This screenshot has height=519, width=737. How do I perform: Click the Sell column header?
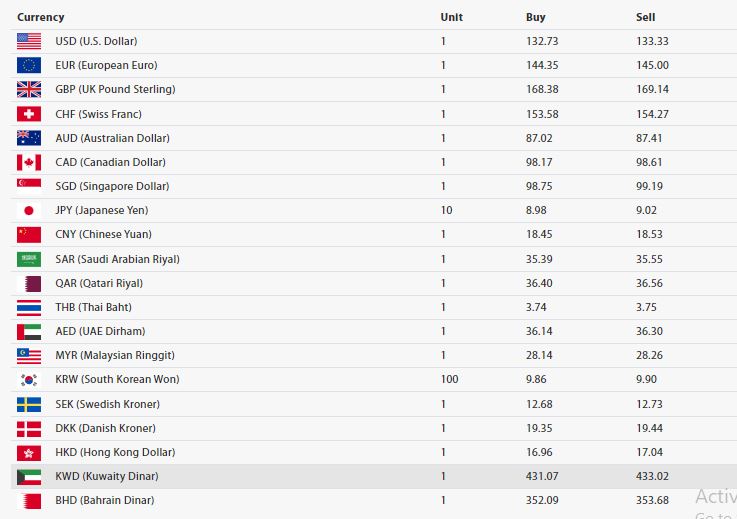pos(645,17)
